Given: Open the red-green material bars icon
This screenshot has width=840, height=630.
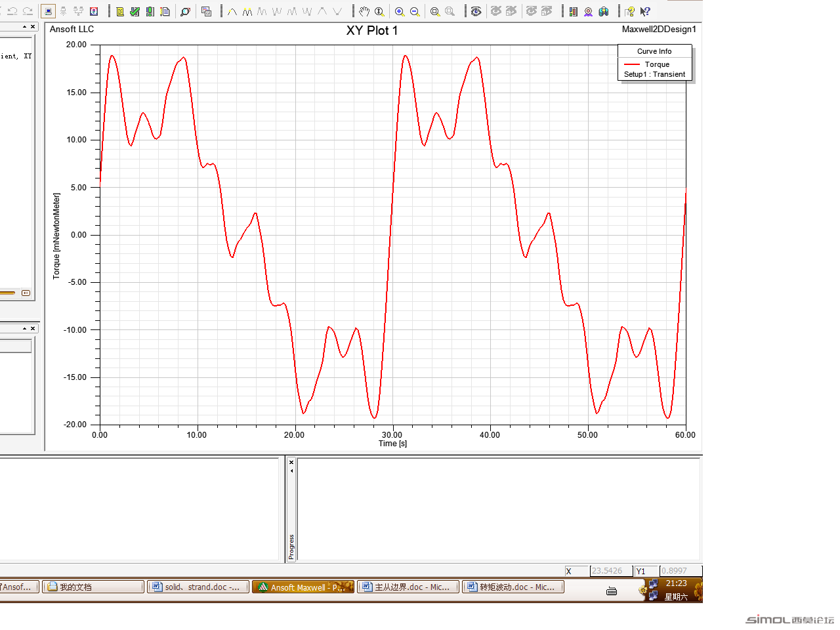Looking at the screenshot, I should click(573, 11).
